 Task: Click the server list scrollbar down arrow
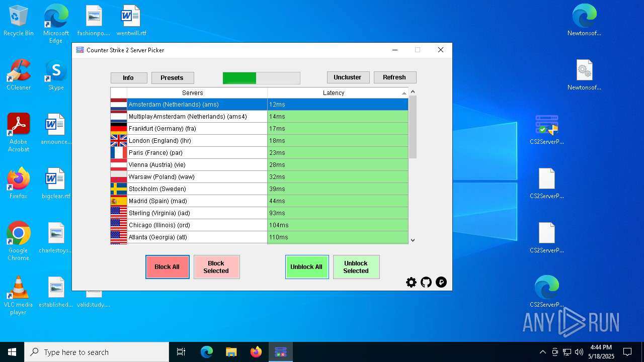(413, 240)
